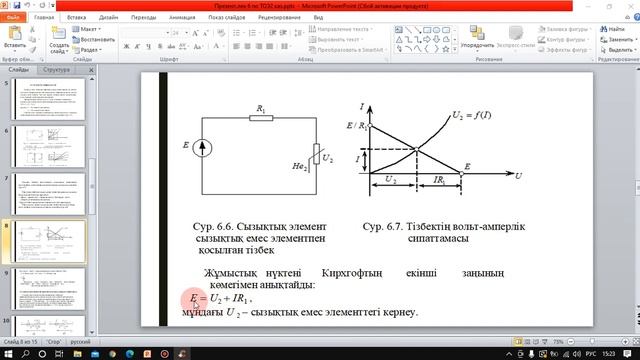Switch to the Рецензирование tab
Image resolution: width=640 pixels, height=360 pixels.
[x=279, y=18]
